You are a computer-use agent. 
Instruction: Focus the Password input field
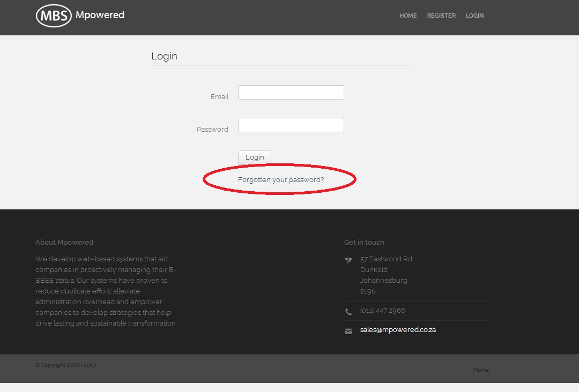point(291,125)
